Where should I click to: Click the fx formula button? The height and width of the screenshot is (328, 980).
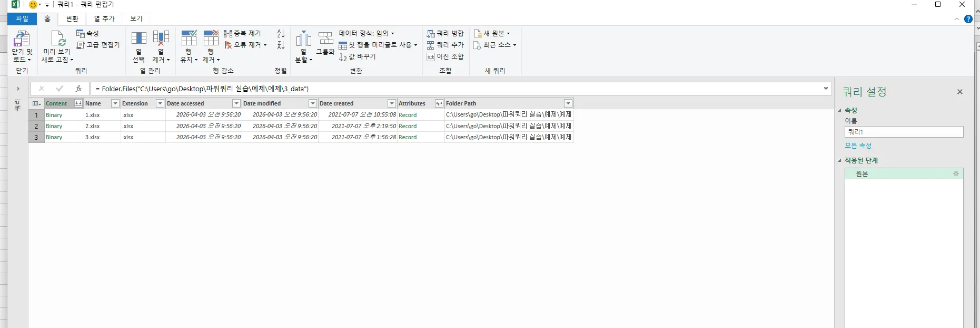[x=78, y=89]
